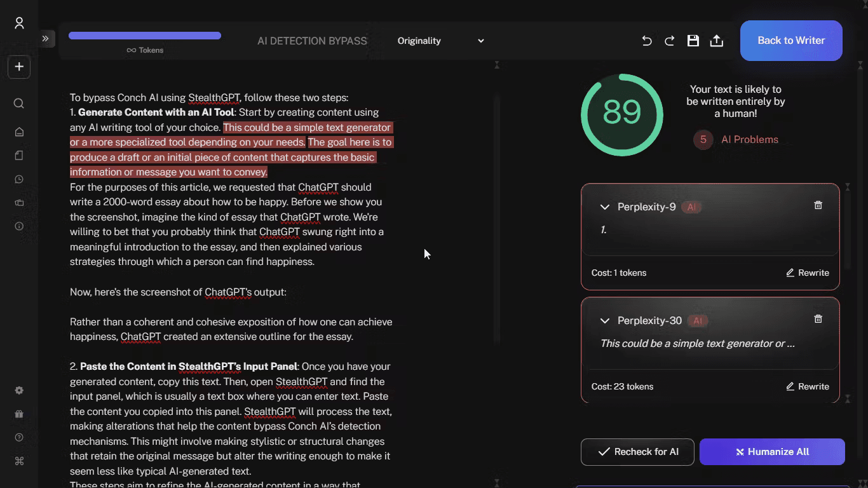The image size is (868, 488).
Task: Delete the Perplexity-9 problem
Action: [818, 205]
